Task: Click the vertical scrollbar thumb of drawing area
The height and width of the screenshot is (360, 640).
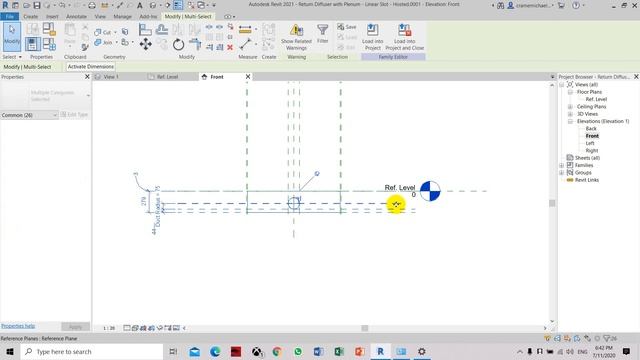Action: pos(552,203)
